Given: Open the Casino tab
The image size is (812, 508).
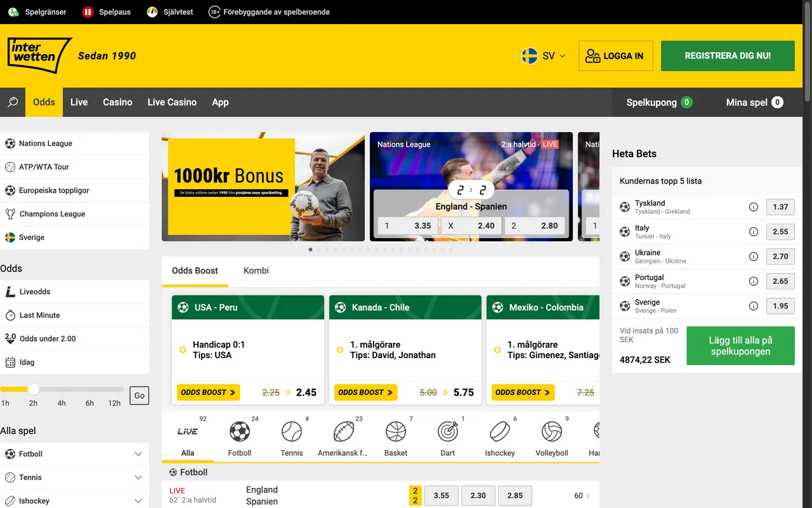Looking at the screenshot, I should 118,102.
